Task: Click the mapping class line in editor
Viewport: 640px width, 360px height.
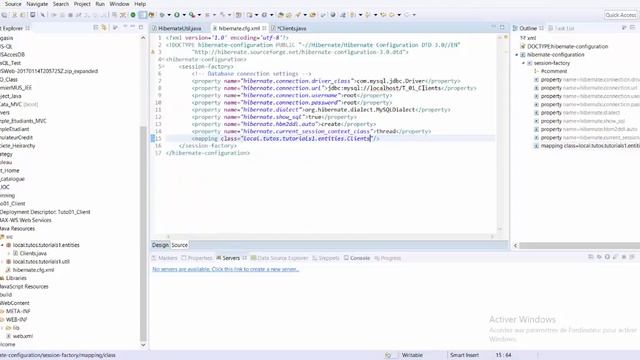Action: [x=286, y=139]
